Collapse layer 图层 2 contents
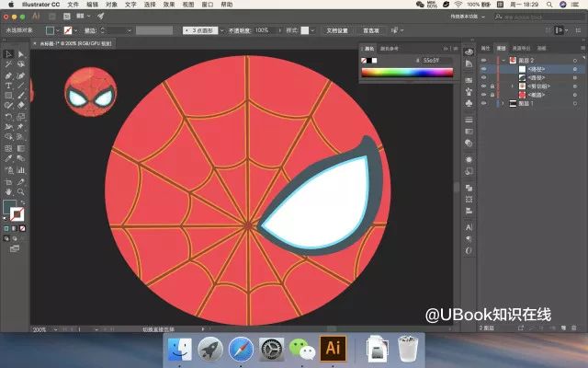 point(503,61)
